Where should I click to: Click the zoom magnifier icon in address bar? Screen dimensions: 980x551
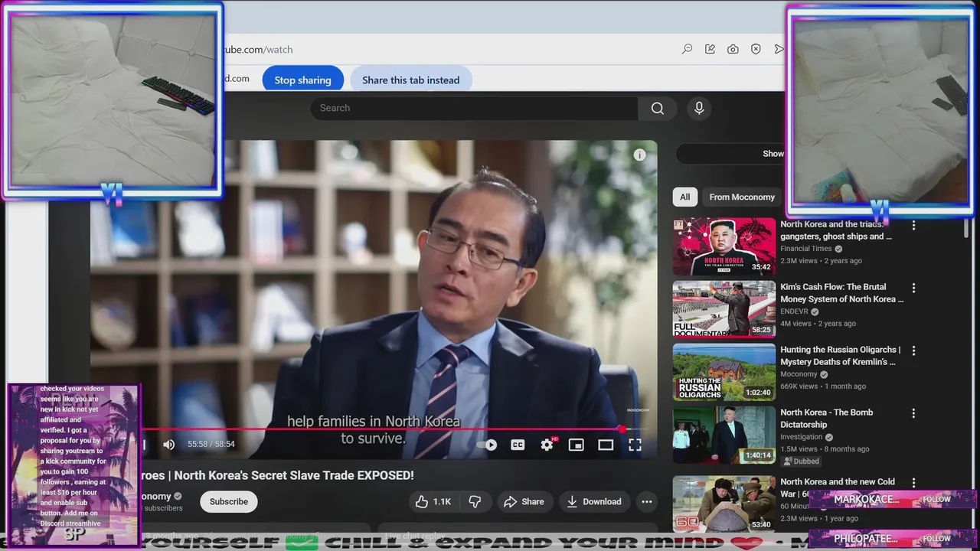687,49
